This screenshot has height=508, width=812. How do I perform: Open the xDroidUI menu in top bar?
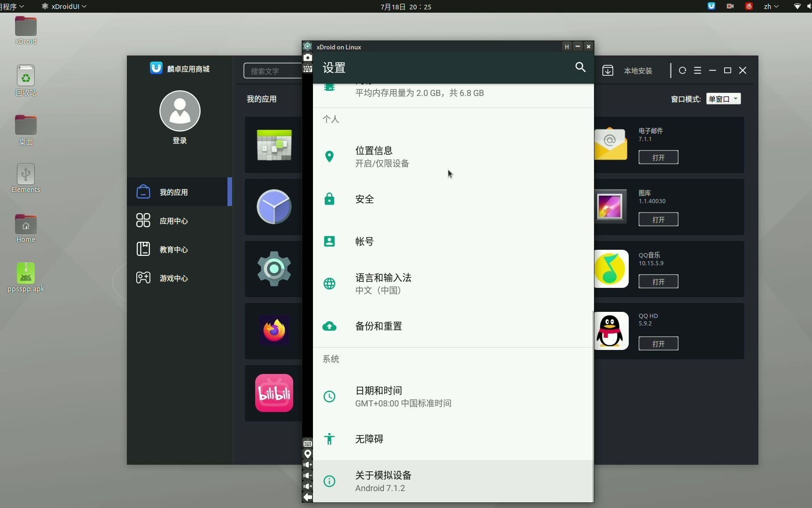[x=64, y=6]
